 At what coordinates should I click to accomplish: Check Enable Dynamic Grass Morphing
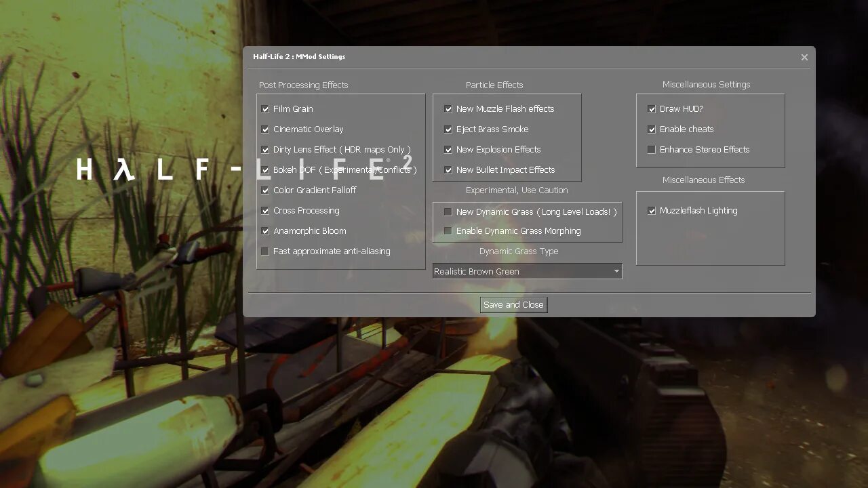coord(448,231)
